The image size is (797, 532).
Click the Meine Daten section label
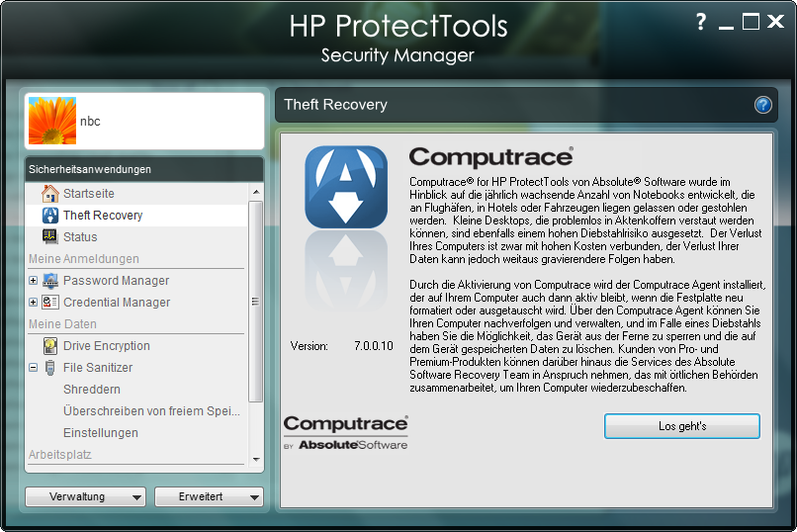(62, 324)
